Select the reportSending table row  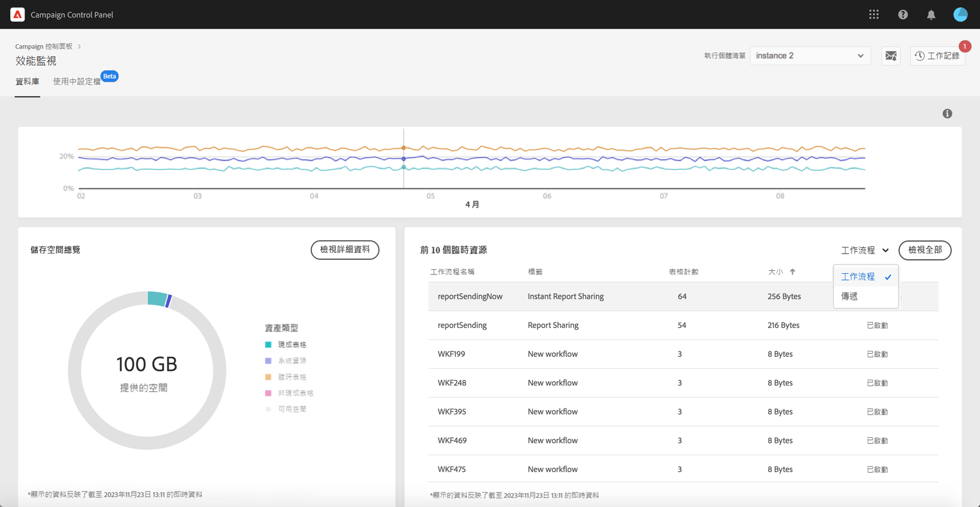click(x=683, y=326)
